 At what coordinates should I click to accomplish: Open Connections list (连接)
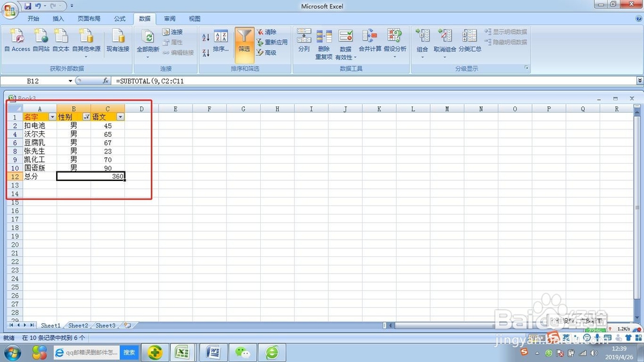[173, 32]
